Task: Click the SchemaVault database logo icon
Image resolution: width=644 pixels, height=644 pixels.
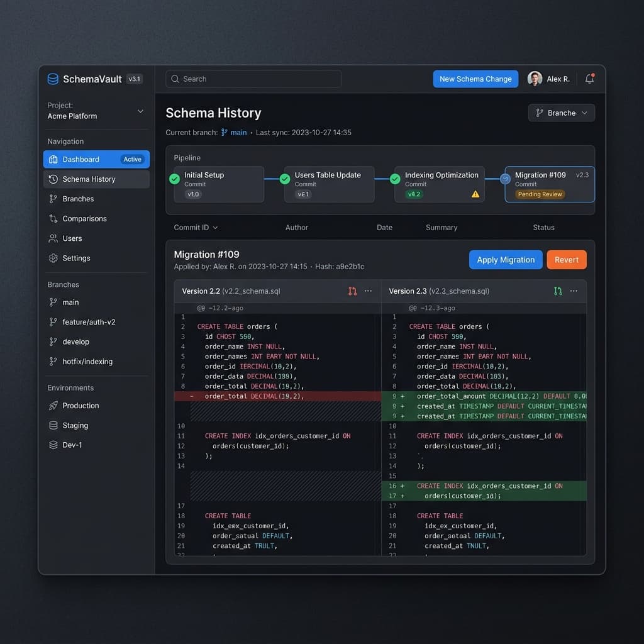Action: click(53, 79)
